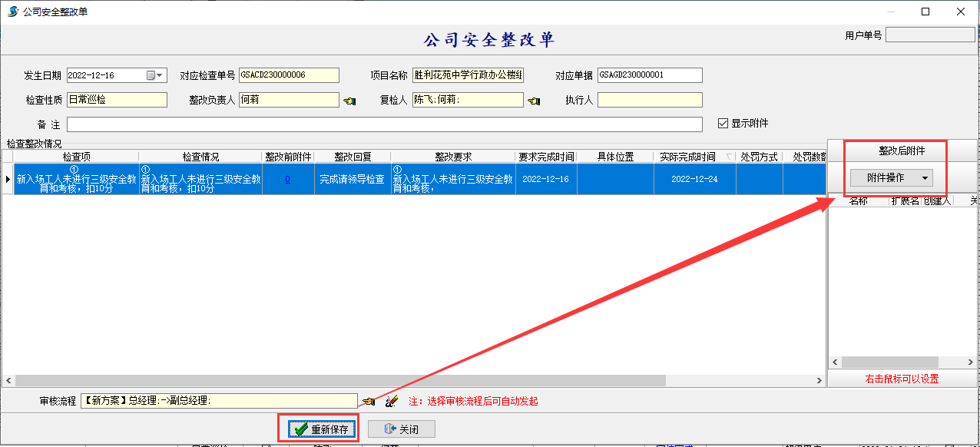Expand the 发生日期 dropdown arrow
Screen dimensions: 980x447
coord(161,75)
